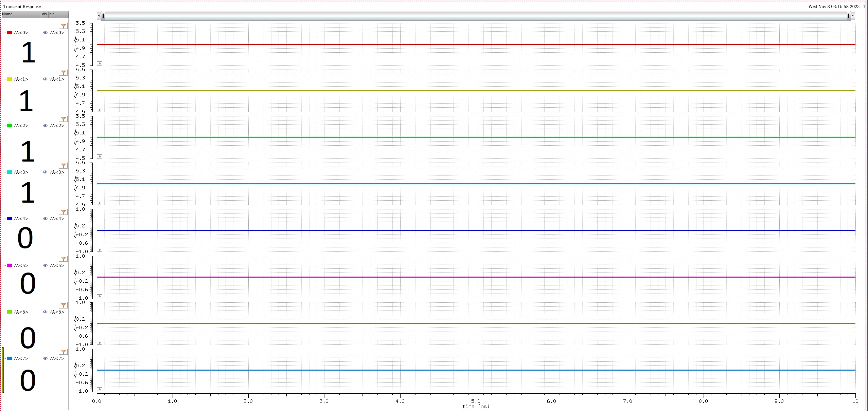Click the strip marker icon above /A<0>
The height and width of the screenshot is (411, 868).
coord(64,26)
